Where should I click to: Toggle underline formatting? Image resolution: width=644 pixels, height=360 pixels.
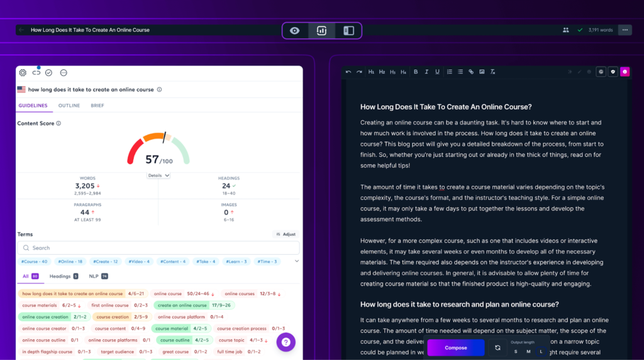tap(437, 72)
